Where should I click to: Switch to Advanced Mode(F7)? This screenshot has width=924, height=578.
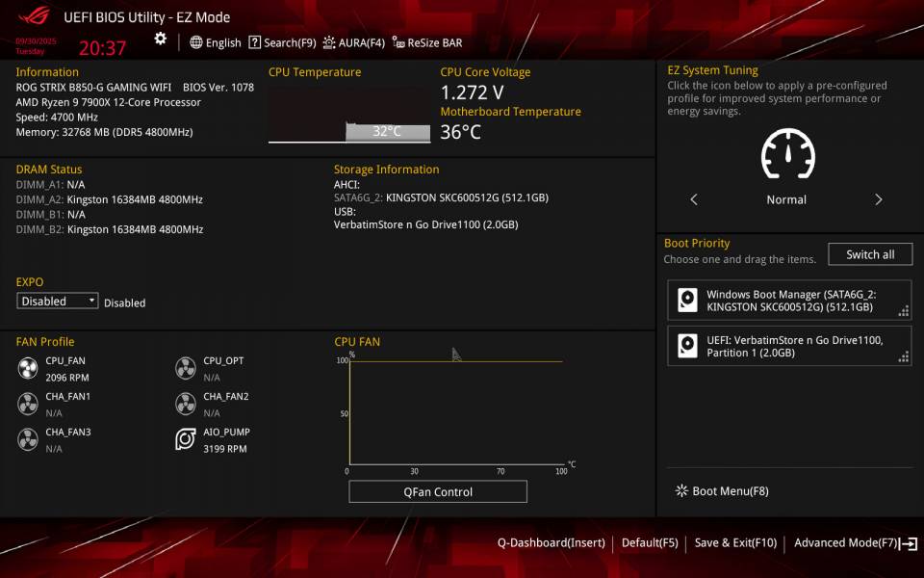pos(845,542)
